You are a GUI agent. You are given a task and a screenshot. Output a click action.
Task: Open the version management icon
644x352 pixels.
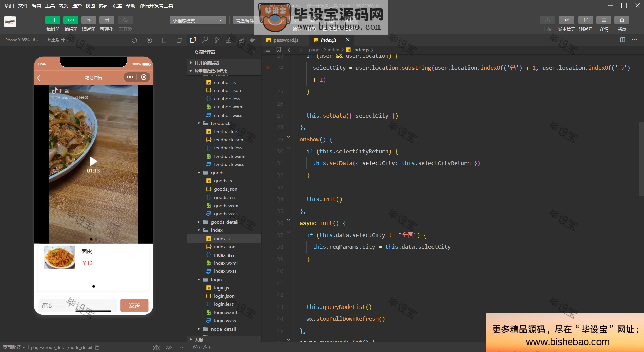coord(567,20)
